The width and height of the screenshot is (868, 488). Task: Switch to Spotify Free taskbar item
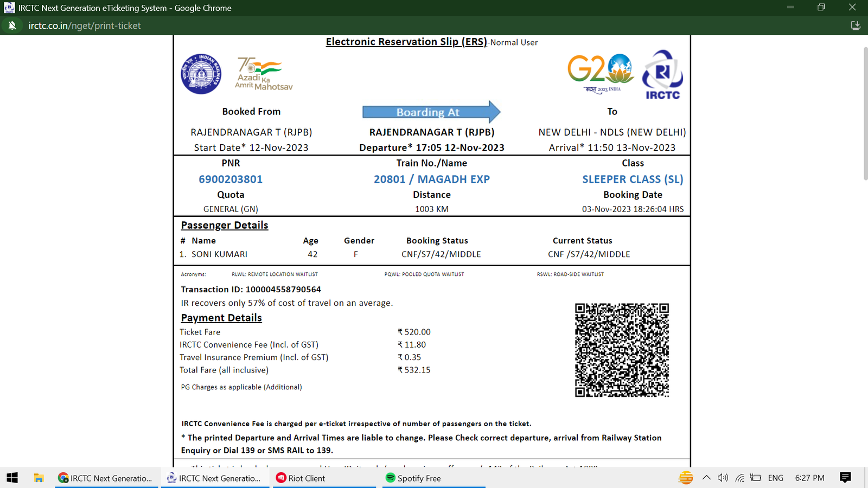(x=433, y=478)
